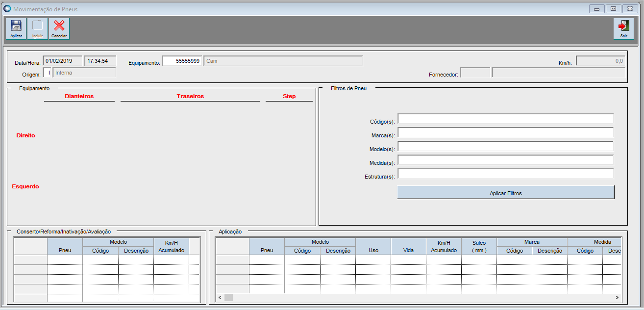Click the Medida column group header

[x=594, y=242]
